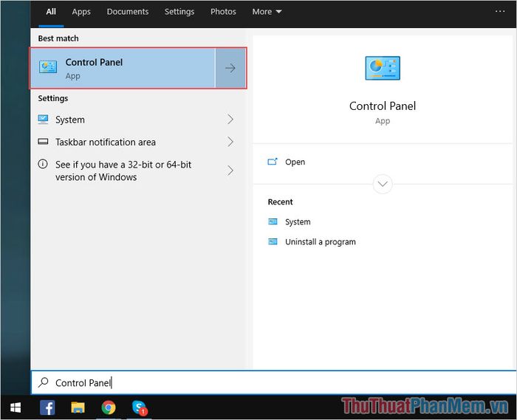This screenshot has width=517, height=420.
Task: Launch Google Chrome from the taskbar
Action: (109, 407)
